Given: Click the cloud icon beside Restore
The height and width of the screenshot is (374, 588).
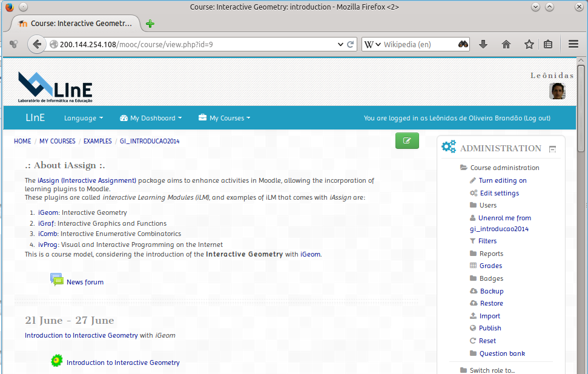Looking at the screenshot, I should (x=474, y=303).
